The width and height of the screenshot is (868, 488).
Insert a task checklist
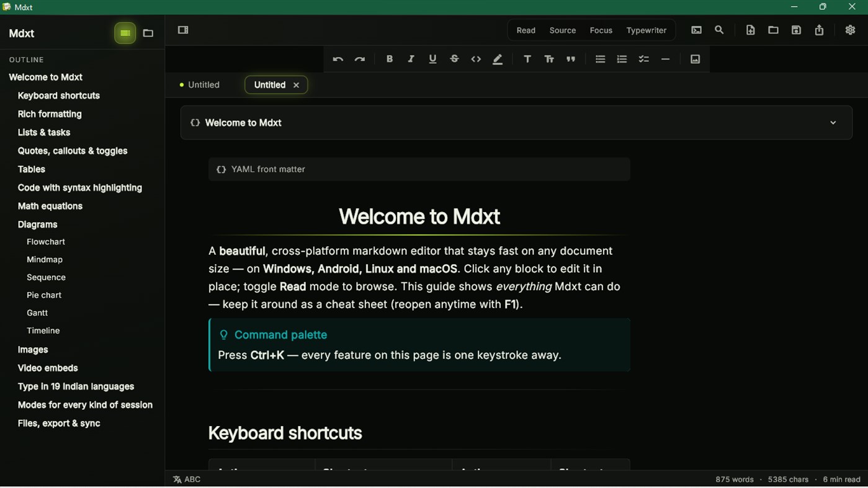pos(643,60)
